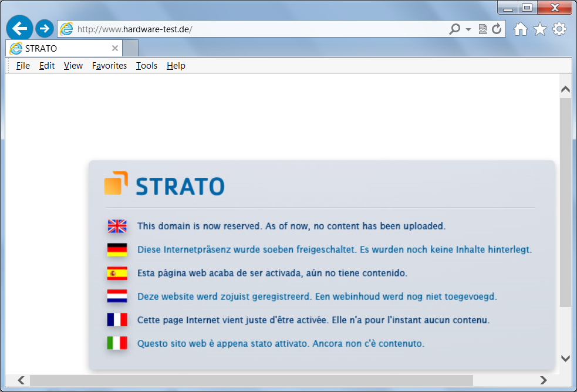The width and height of the screenshot is (577, 392).
Task: Click the vertical scrollbar down arrow
Action: [565, 358]
